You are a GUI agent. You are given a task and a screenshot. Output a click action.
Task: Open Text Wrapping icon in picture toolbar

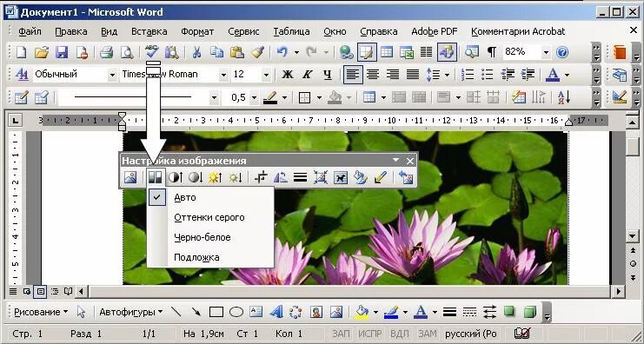[341, 178]
